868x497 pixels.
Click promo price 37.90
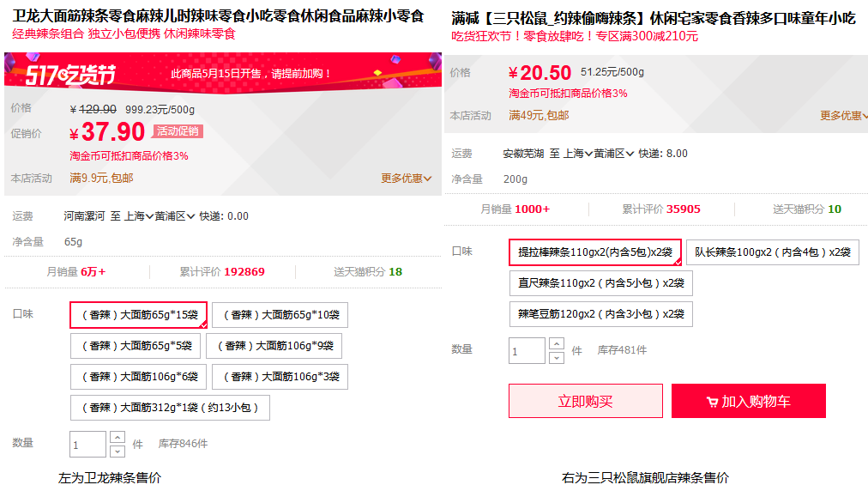point(107,132)
